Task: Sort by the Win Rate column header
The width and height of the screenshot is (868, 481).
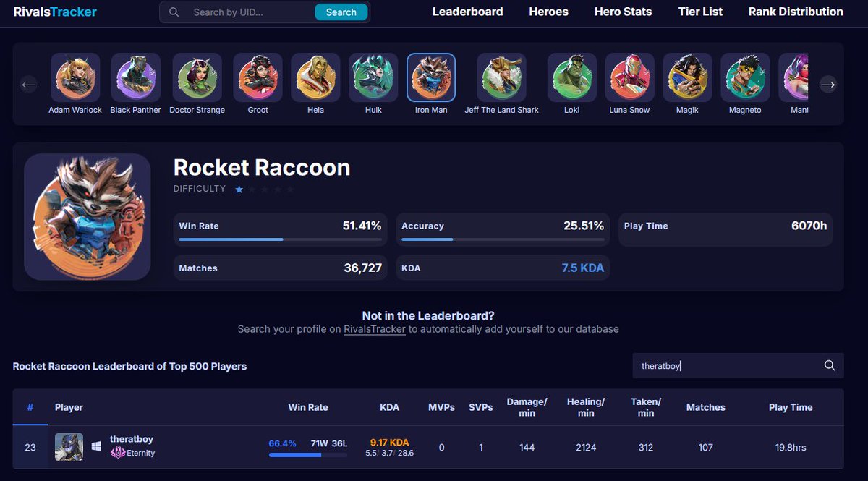Action: (308, 407)
